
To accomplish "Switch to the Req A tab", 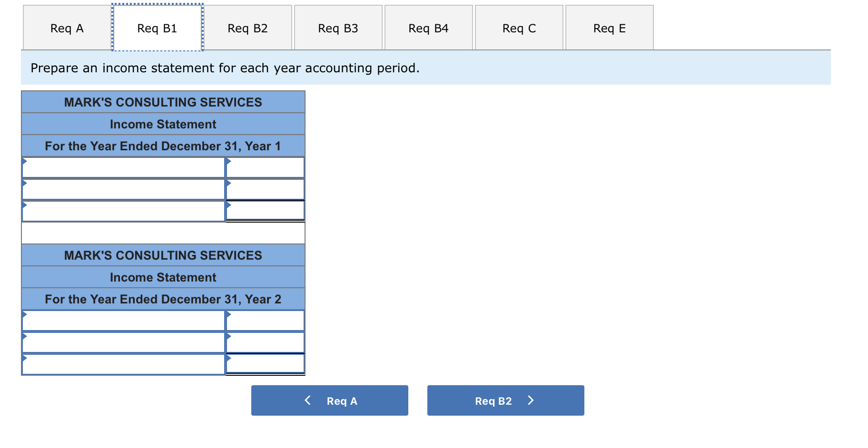I will (67, 28).
